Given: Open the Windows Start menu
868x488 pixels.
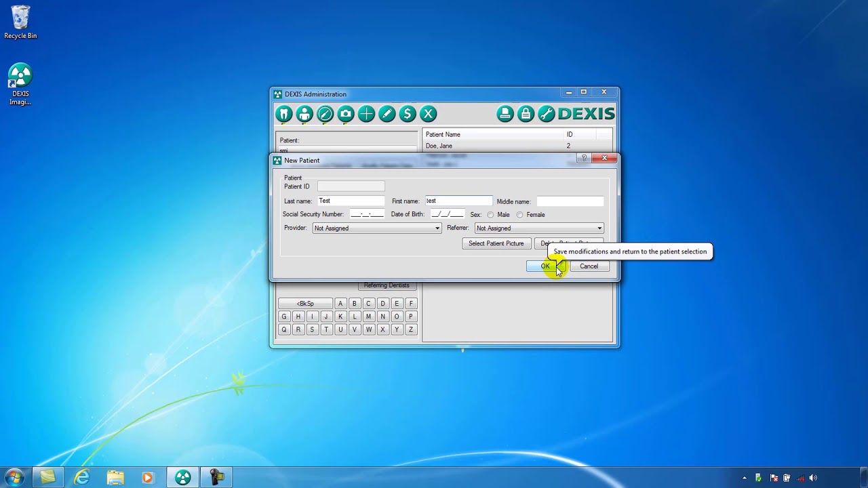Looking at the screenshot, I should pyautogui.click(x=14, y=477).
